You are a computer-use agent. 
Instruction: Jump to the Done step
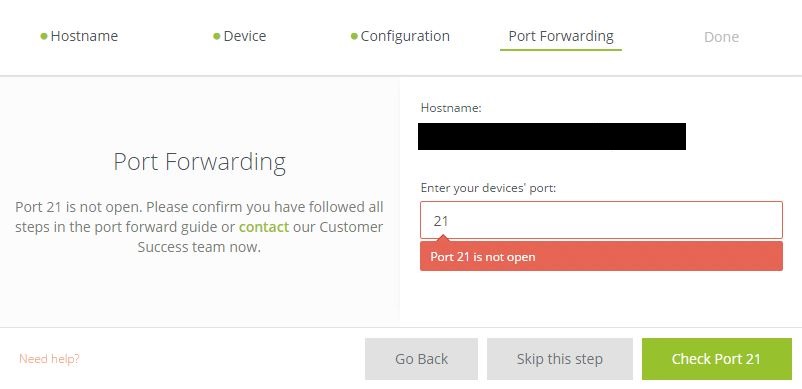(x=721, y=37)
